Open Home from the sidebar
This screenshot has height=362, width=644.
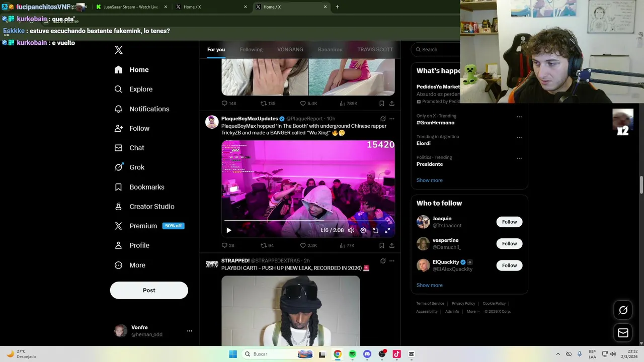(132, 70)
